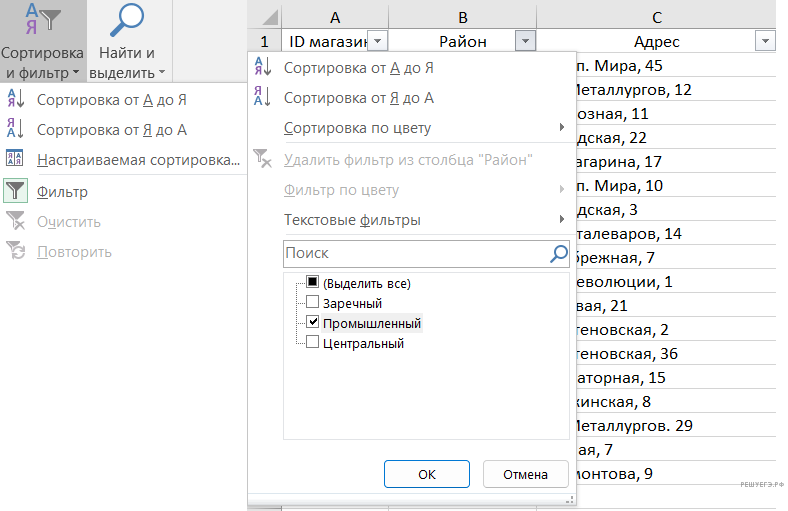Toggle the (Выделить все) checkbox
788x511 pixels.
[313, 284]
